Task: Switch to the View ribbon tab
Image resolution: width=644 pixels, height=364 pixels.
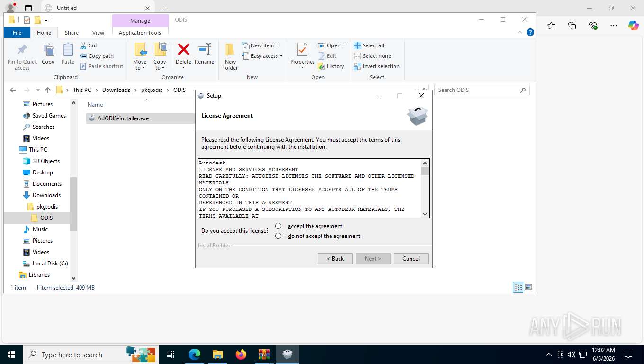Action: point(98,33)
